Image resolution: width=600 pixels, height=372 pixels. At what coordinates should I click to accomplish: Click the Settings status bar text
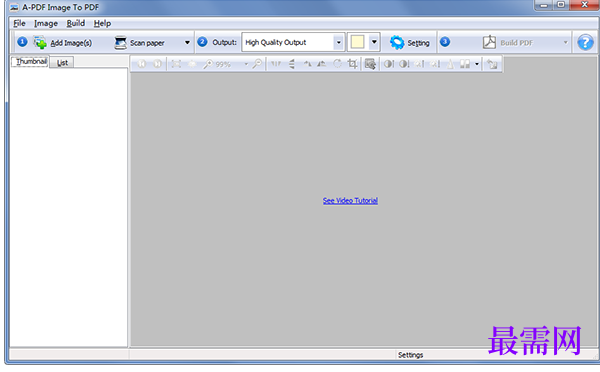[411, 355]
